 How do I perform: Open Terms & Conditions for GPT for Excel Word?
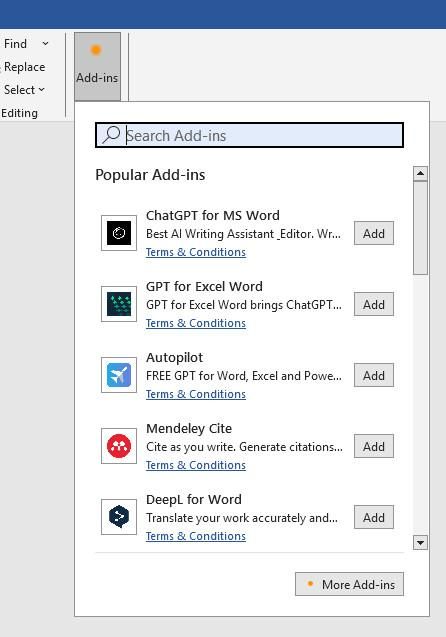pyautogui.click(x=196, y=323)
